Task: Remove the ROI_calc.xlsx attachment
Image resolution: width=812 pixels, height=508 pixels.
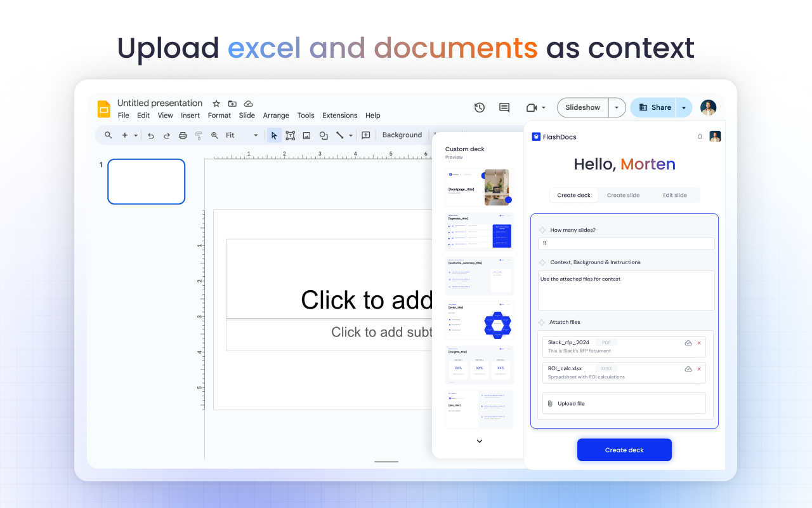Action: [x=700, y=368]
